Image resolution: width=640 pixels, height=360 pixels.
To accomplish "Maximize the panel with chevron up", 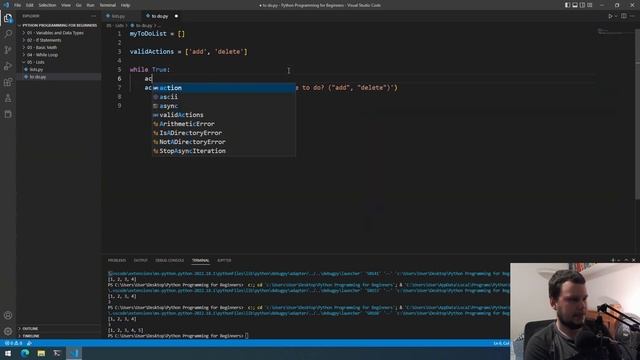I will (626, 260).
